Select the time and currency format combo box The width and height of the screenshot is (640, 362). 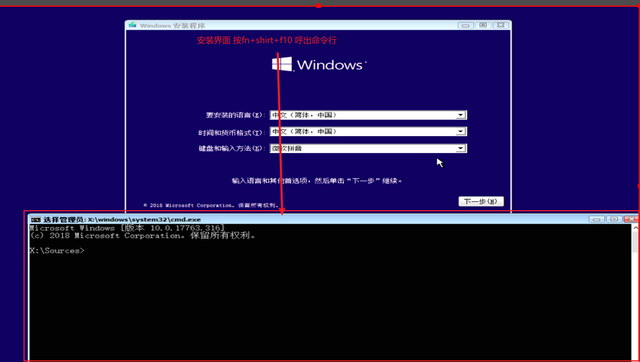click(x=368, y=131)
